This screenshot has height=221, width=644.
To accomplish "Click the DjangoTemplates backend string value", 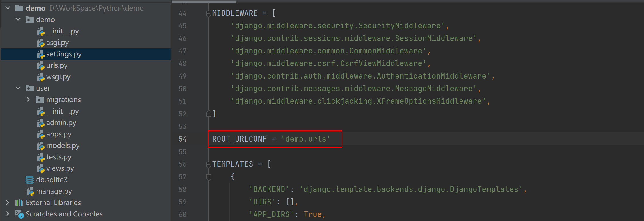I will point(411,189).
